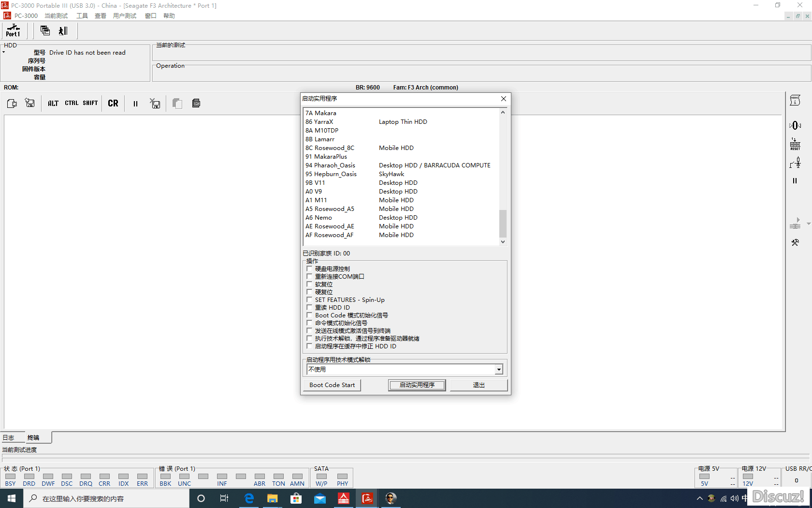The height and width of the screenshot is (508, 812).
Task: Click scroll up arrow in family list
Action: (503, 112)
